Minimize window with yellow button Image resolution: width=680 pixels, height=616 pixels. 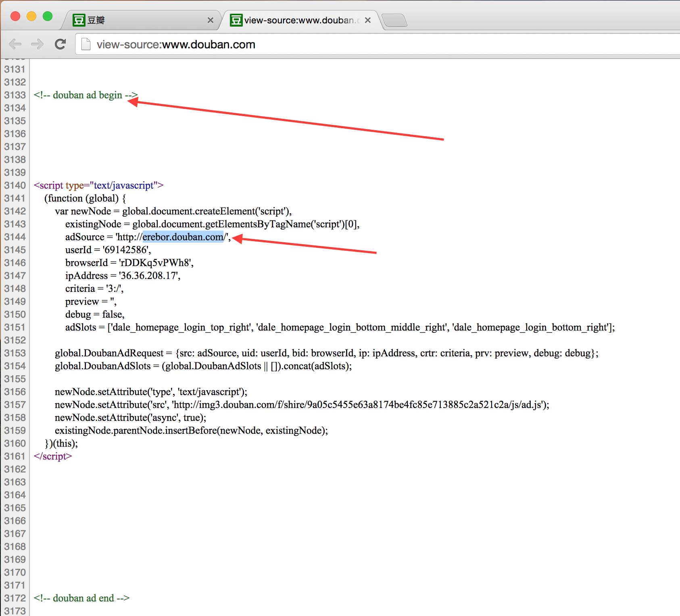tap(31, 16)
